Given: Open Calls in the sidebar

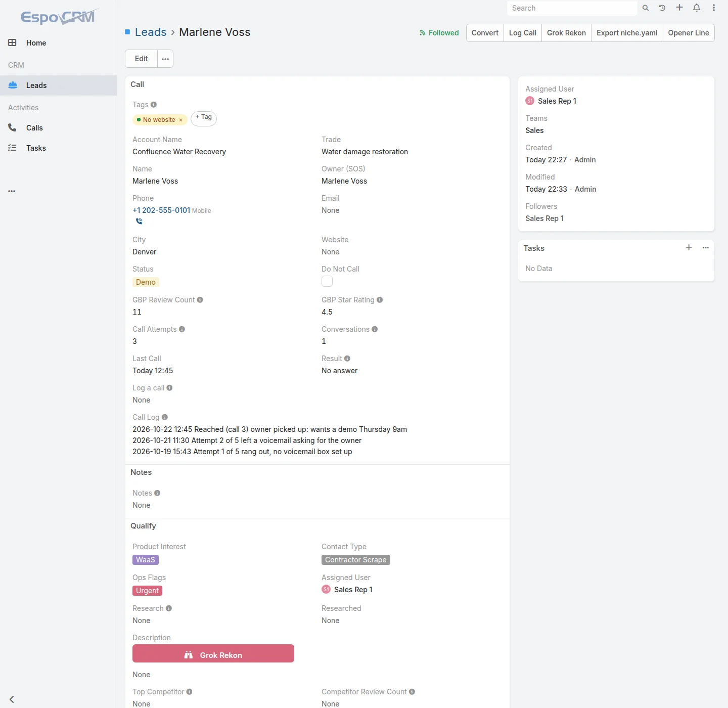Looking at the screenshot, I should (59, 128).
